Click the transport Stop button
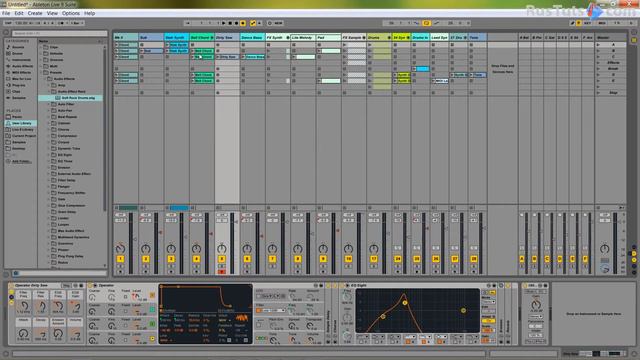Image resolution: width=640 pixels, height=360 pixels. pos(230,23)
